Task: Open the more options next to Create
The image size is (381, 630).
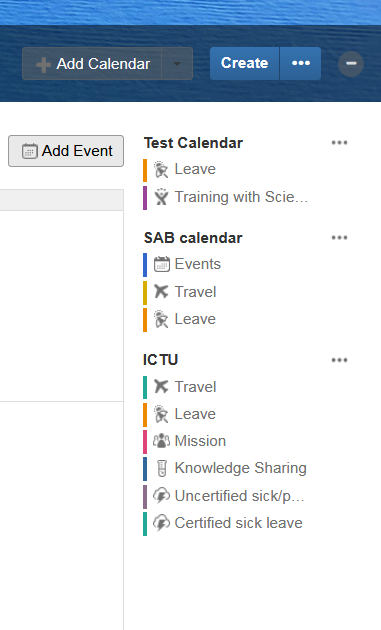Action: pos(301,63)
